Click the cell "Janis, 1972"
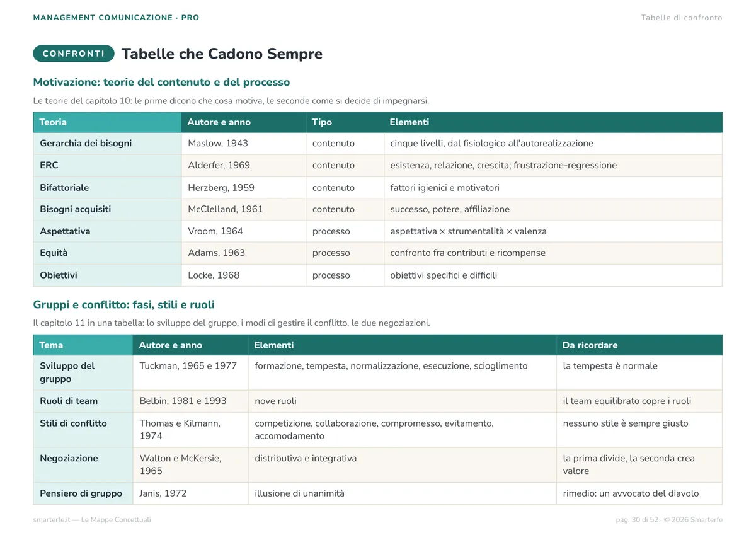The width and height of the screenshot is (756, 535). click(x=191, y=494)
